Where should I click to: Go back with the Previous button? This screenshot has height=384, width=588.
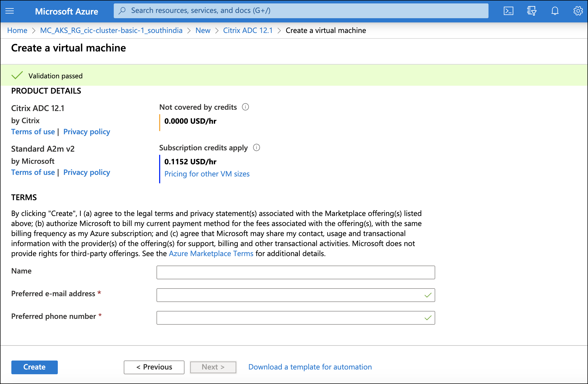(154, 367)
